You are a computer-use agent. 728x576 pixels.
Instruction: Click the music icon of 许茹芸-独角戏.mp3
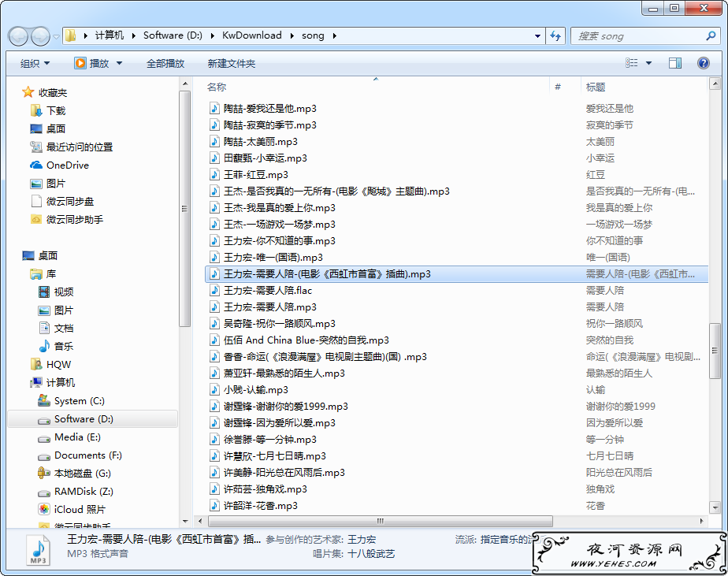click(214, 489)
